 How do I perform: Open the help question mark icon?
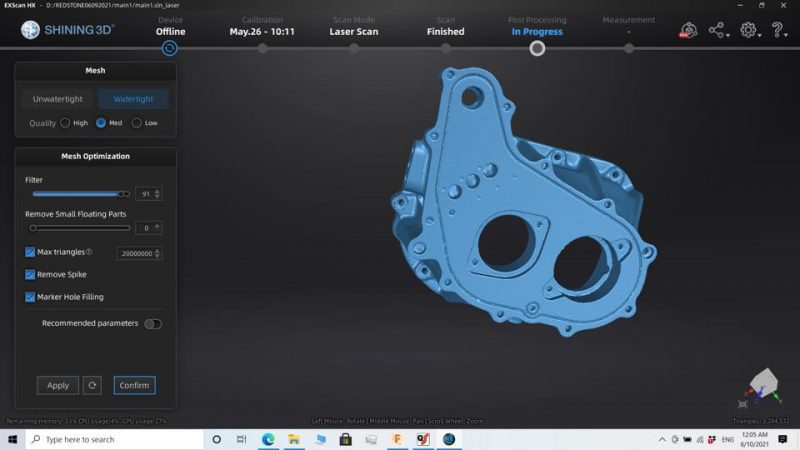[777, 30]
